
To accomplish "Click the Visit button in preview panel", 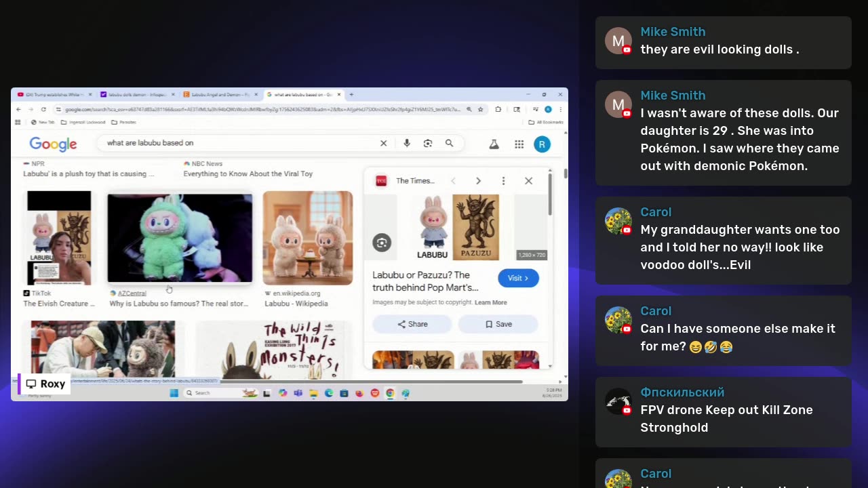I will coord(518,278).
